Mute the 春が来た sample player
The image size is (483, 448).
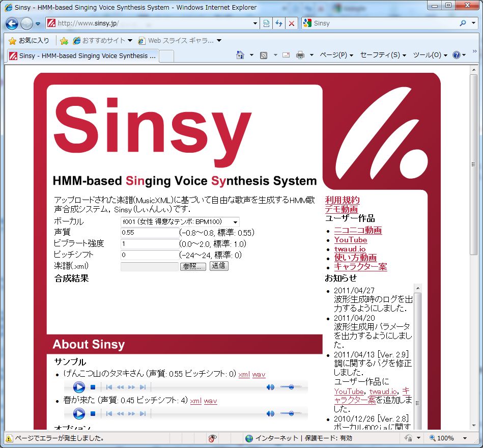pos(270,413)
